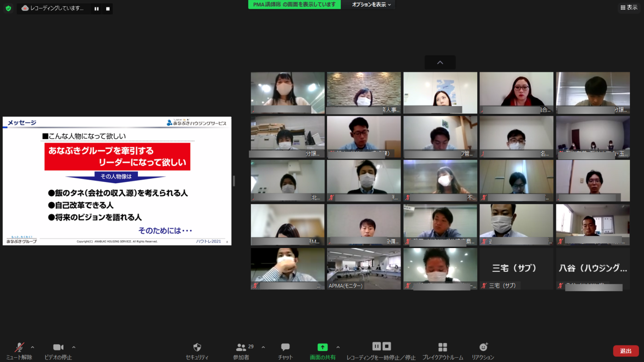Select the APMA(モニター) video tile
The image size is (644, 362).
point(363,269)
